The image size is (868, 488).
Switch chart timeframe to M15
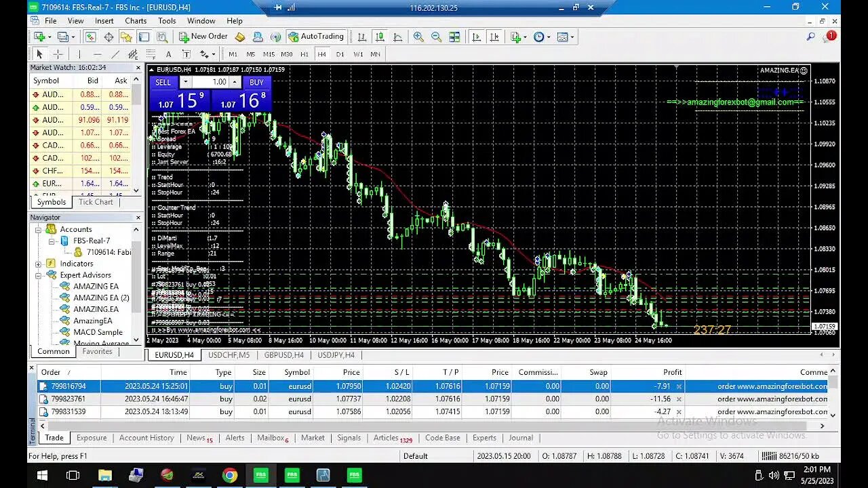(269, 54)
